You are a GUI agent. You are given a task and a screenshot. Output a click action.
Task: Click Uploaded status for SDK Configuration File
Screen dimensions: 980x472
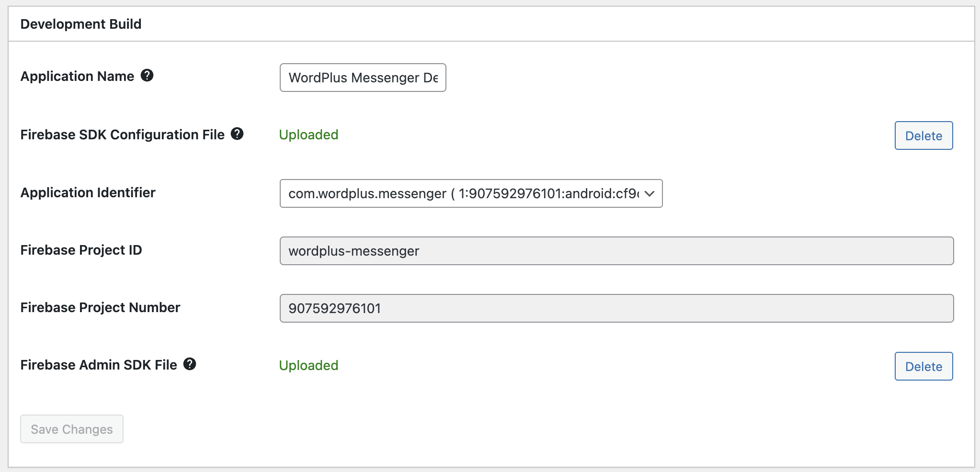click(x=309, y=135)
